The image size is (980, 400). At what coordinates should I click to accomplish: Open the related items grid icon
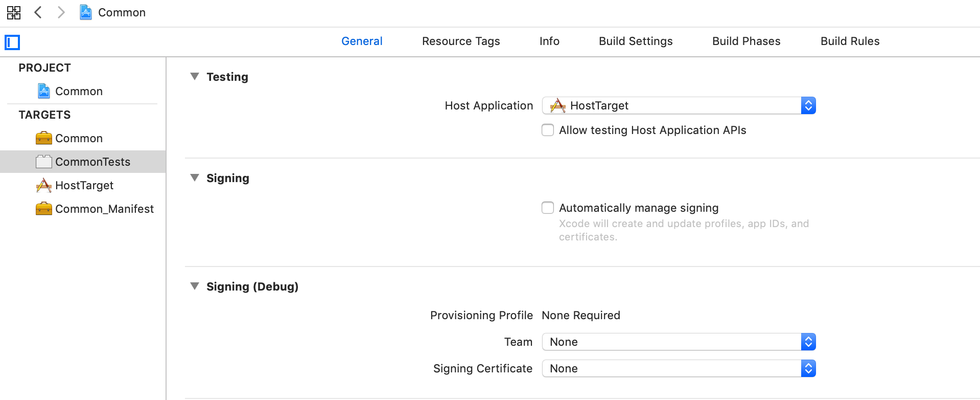14,12
